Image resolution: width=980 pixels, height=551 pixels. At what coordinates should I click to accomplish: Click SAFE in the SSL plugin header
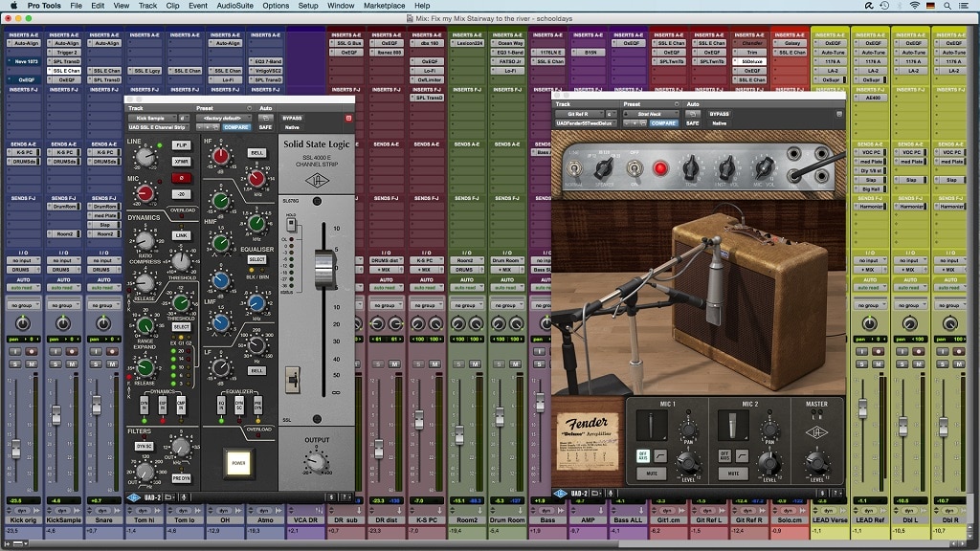pyautogui.click(x=266, y=127)
